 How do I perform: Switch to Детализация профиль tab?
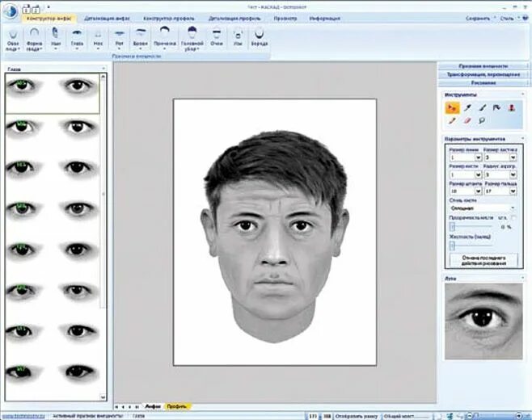click(x=234, y=19)
